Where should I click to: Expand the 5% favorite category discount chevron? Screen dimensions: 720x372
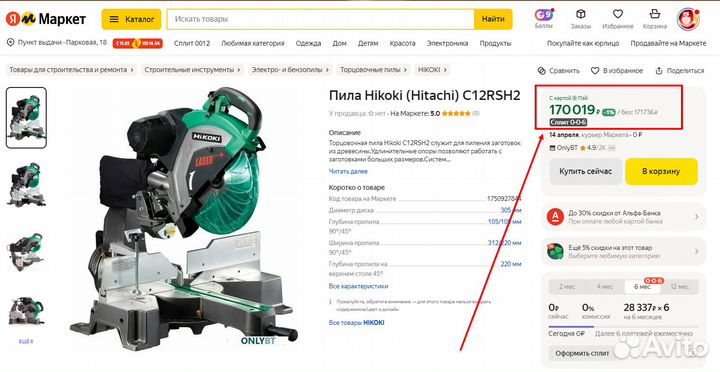tap(697, 251)
